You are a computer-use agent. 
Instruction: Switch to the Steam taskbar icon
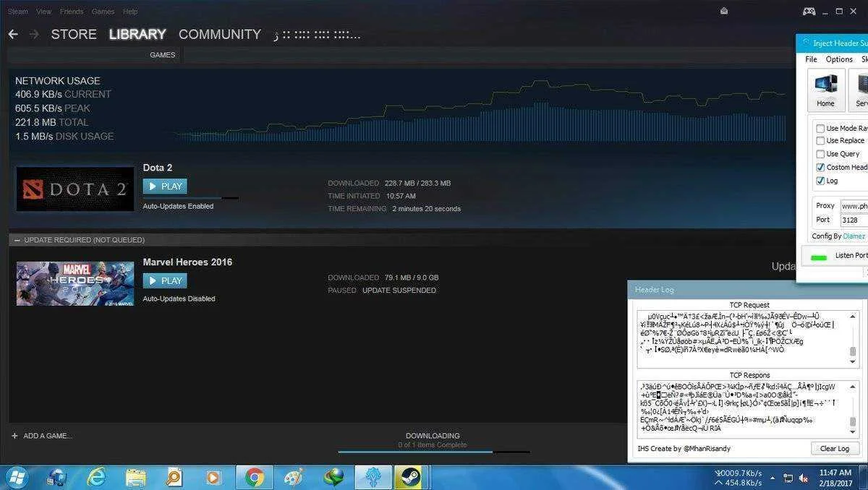(x=411, y=477)
